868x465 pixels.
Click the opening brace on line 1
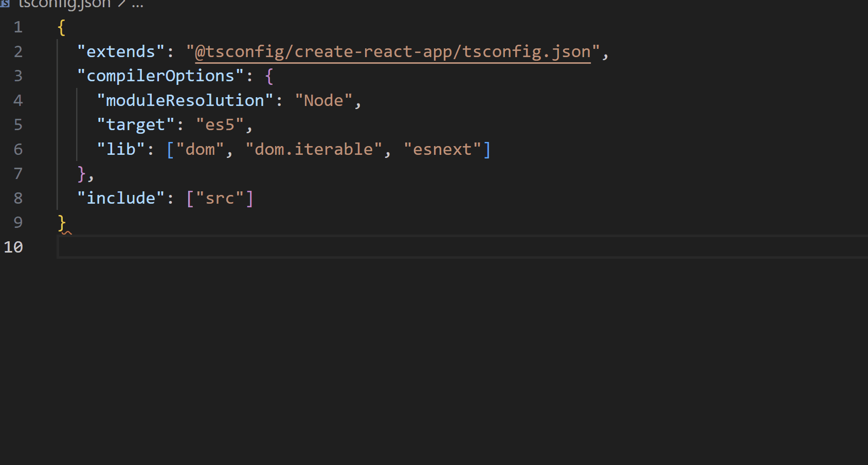pos(60,27)
